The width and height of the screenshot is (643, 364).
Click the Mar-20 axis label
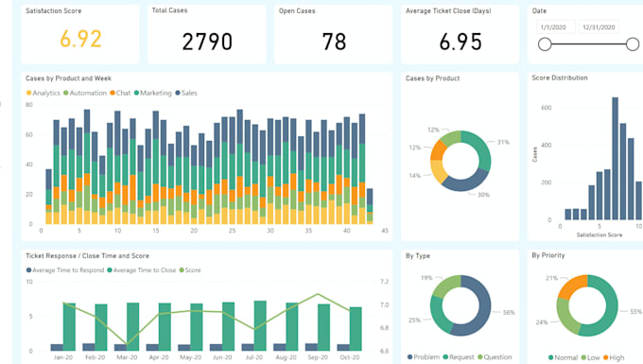coord(127,357)
